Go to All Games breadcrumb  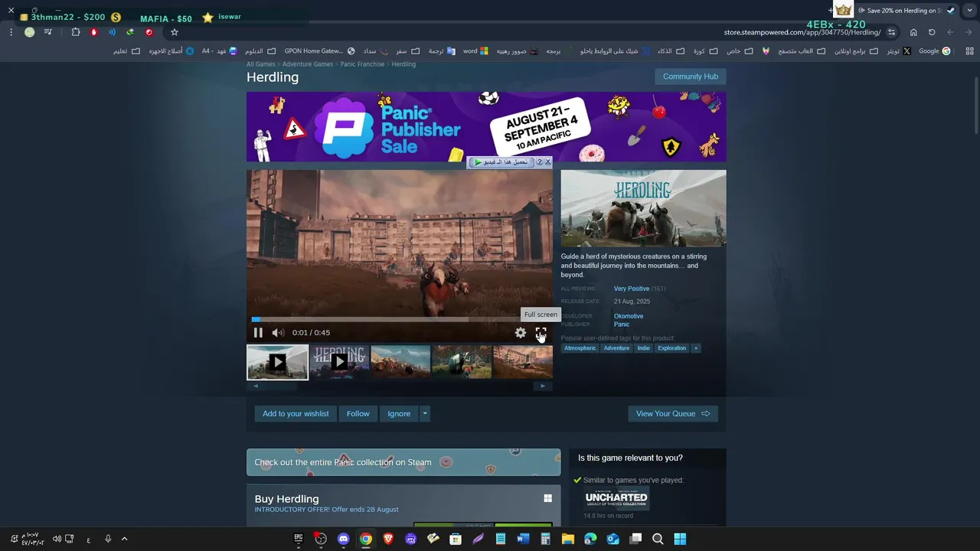(x=260, y=64)
